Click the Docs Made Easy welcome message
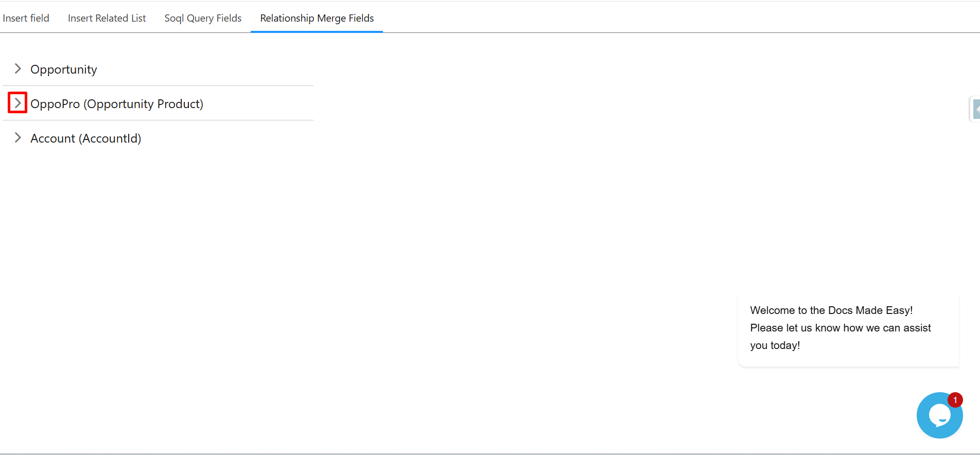Viewport: 980px width, 455px height. pyautogui.click(x=848, y=328)
